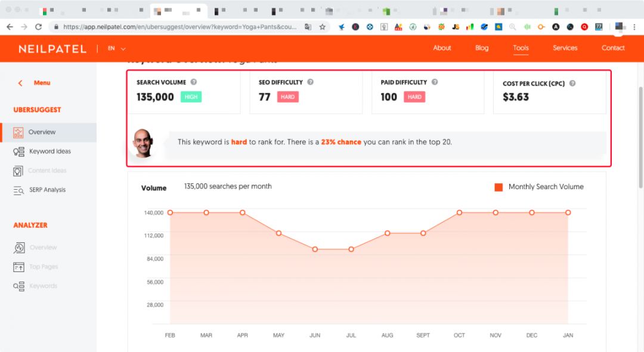Click Contact in the top navigation
The height and width of the screenshot is (352, 644).
pos(613,48)
